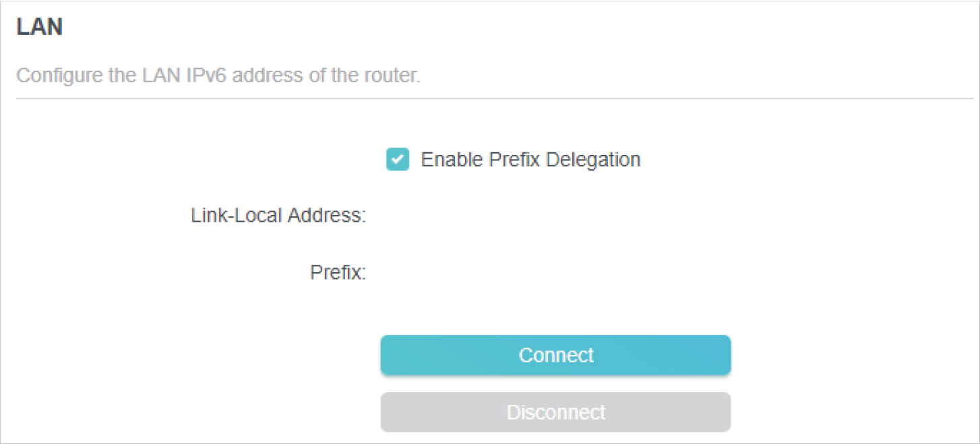Click the Connect button
The height and width of the screenshot is (444, 980).
tap(555, 355)
